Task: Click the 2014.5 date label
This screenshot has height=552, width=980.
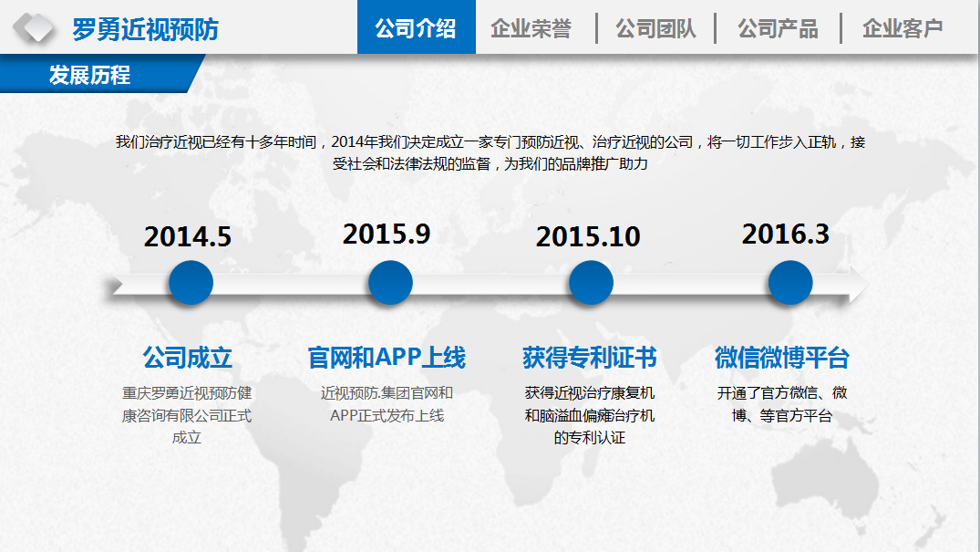Action: 188,236
